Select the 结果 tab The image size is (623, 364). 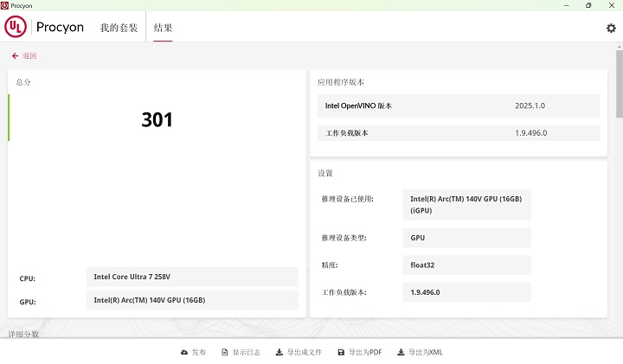pyautogui.click(x=163, y=28)
